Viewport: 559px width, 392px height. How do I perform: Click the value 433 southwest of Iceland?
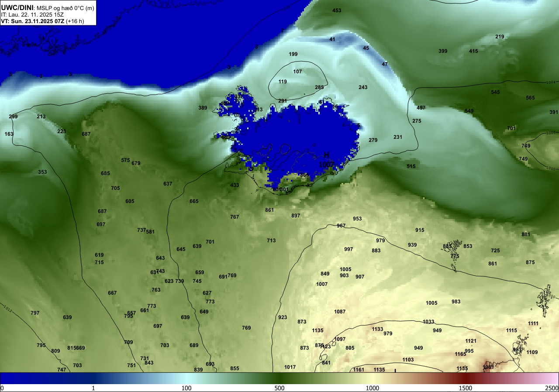(235, 185)
